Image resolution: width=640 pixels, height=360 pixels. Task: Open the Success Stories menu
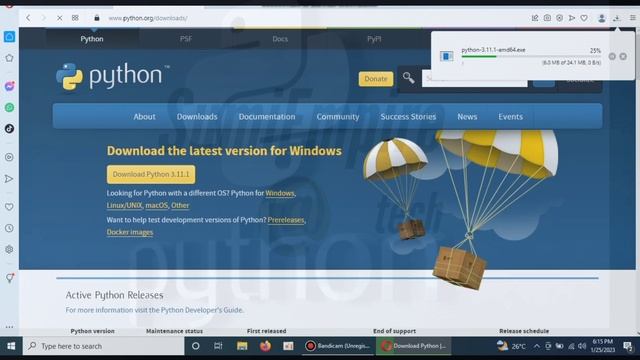tap(408, 116)
